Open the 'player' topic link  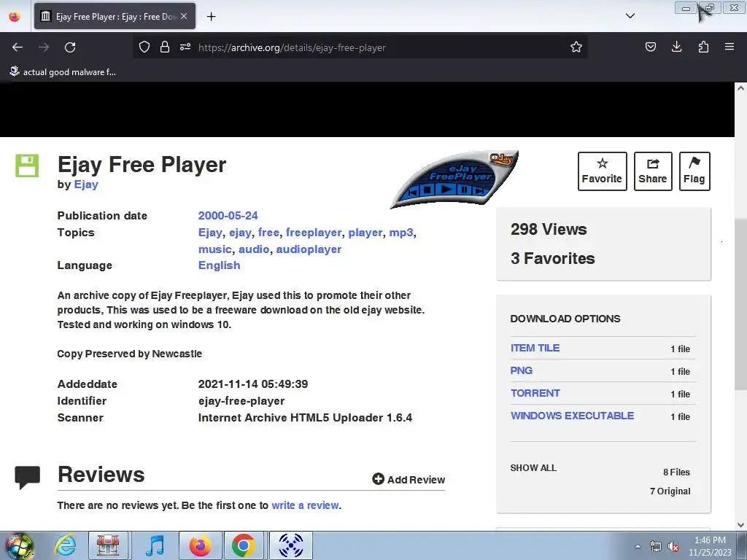pos(365,233)
